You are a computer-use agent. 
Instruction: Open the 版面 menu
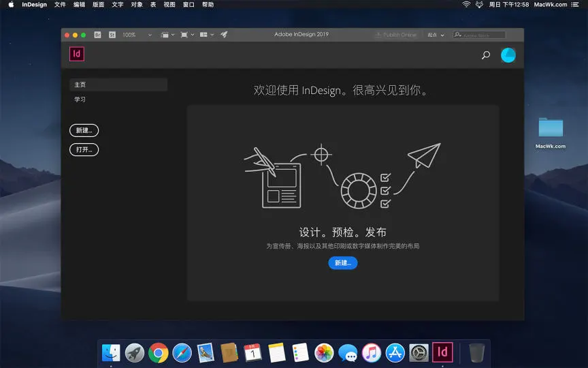pyautogui.click(x=98, y=5)
